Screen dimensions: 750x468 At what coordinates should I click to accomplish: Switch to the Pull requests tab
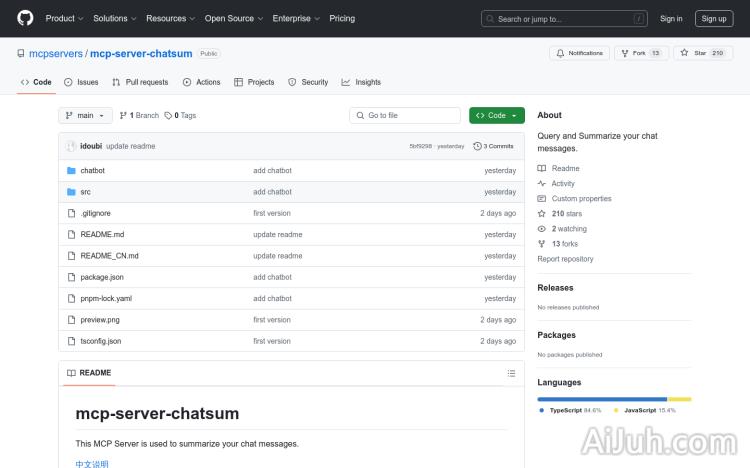click(140, 82)
